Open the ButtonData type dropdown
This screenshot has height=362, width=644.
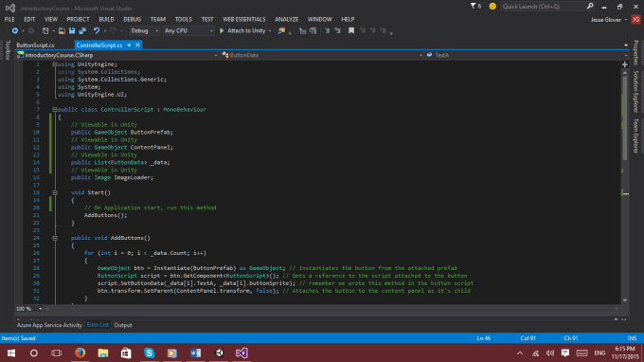(322, 55)
